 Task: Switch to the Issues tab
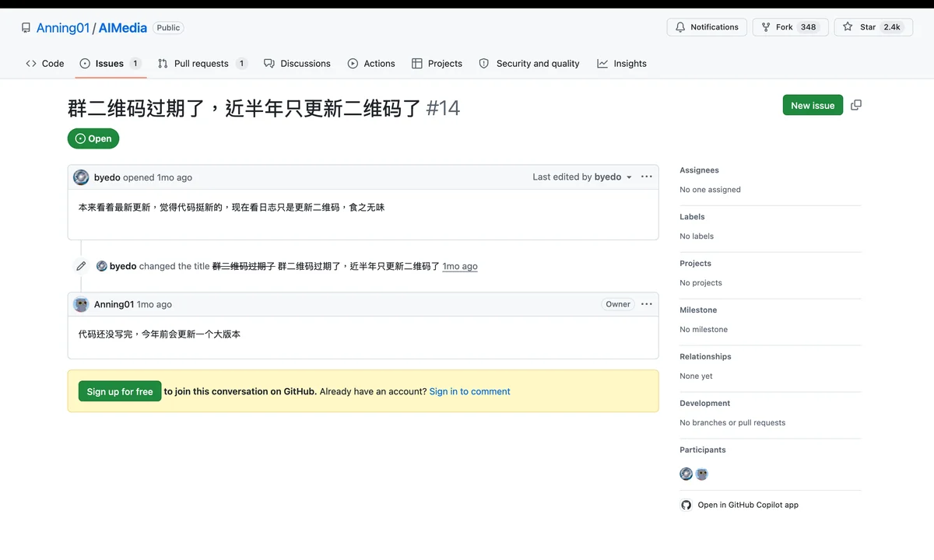[110, 64]
